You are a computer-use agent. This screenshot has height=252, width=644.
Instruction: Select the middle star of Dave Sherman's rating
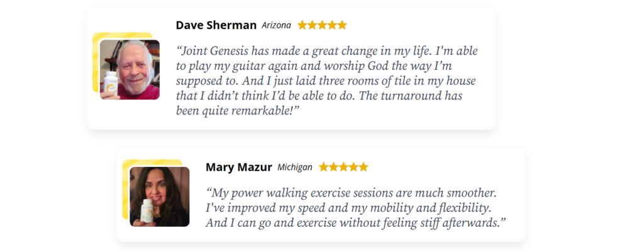[x=322, y=25]
